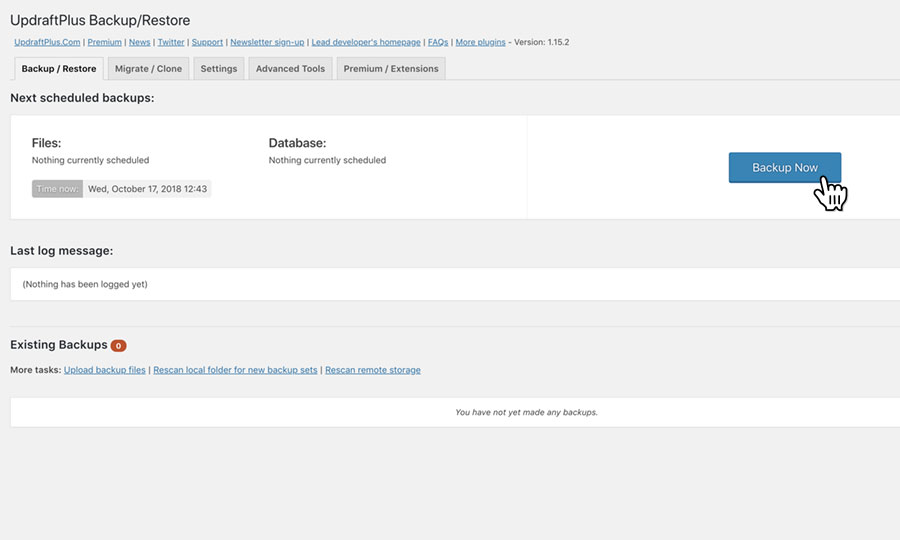Select the 'Version: 1.15.2' text
The height and width of the screenshot is (540, 900).
pyautogui.click(x=541, y=42)
